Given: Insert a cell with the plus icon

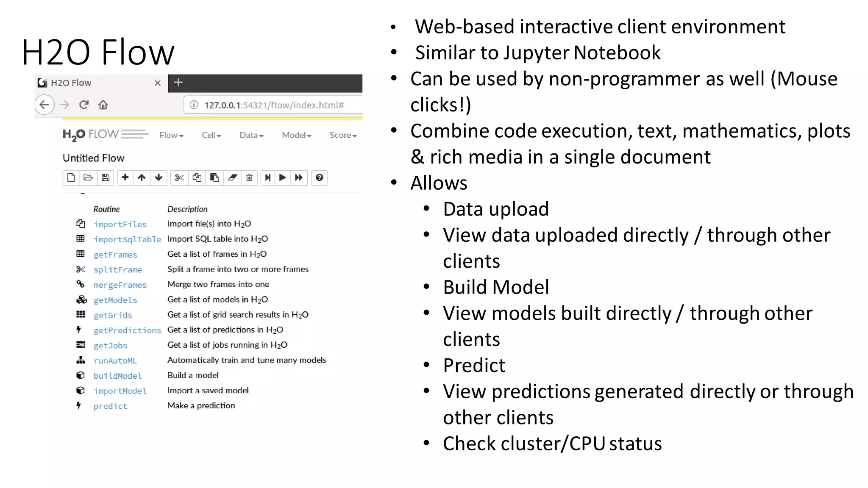Looking at the screenshot, I should (125, 177).
